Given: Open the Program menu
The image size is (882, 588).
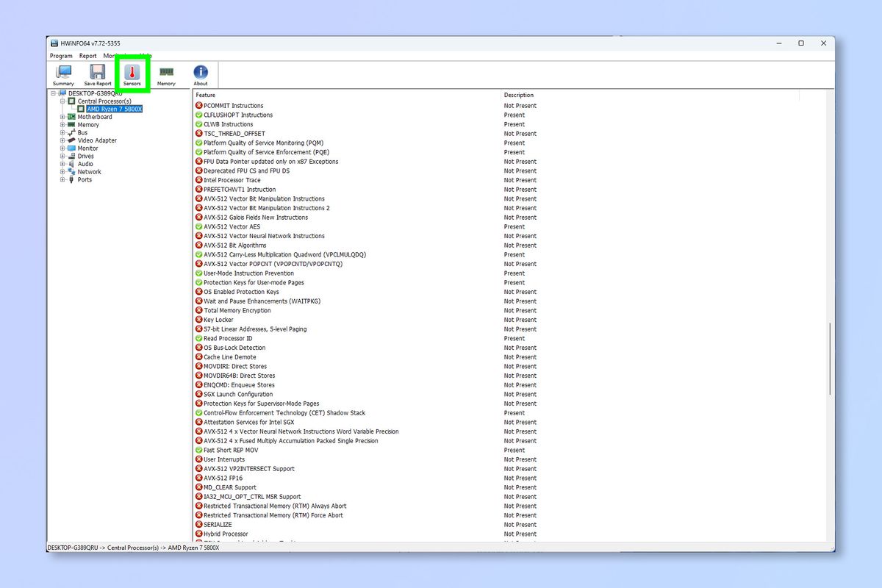Looking at the screenshot, I should click(60, 55).
